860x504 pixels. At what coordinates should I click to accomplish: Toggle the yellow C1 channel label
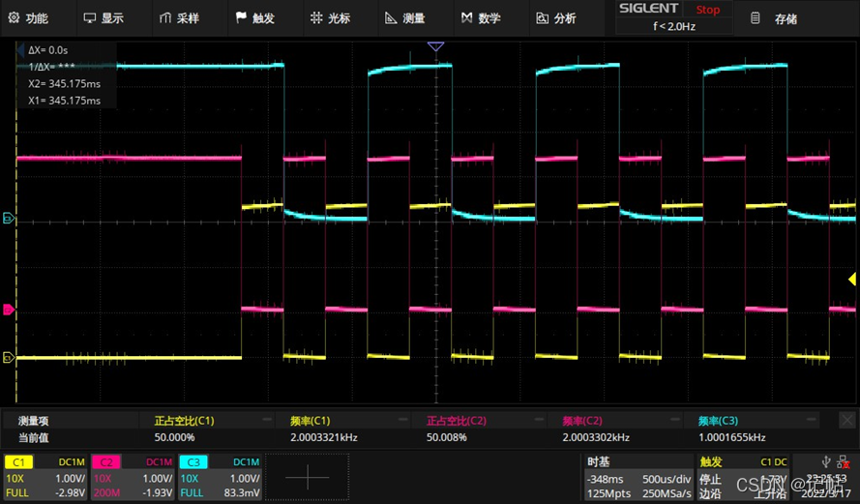pyautogui.click(x=18, y=462)
